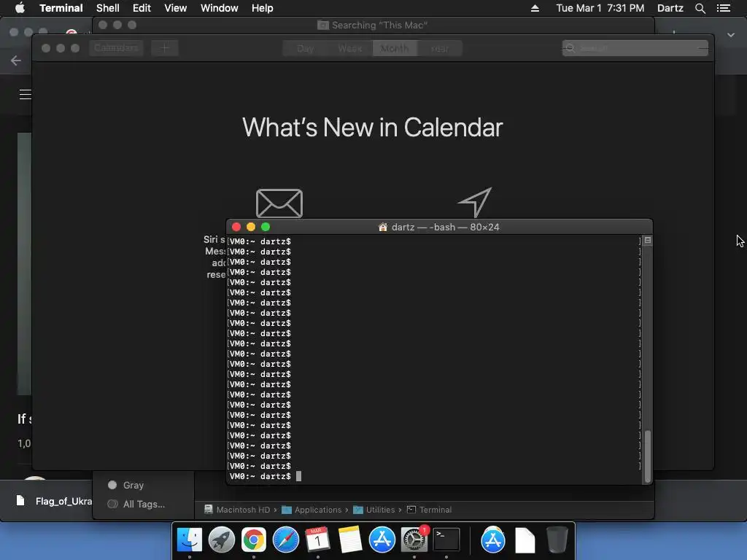Image resolution: width=747 pixels, height=560 pixels.
Task: Select the Gray tag in Finder sidebar
Action: coord(125,485)
